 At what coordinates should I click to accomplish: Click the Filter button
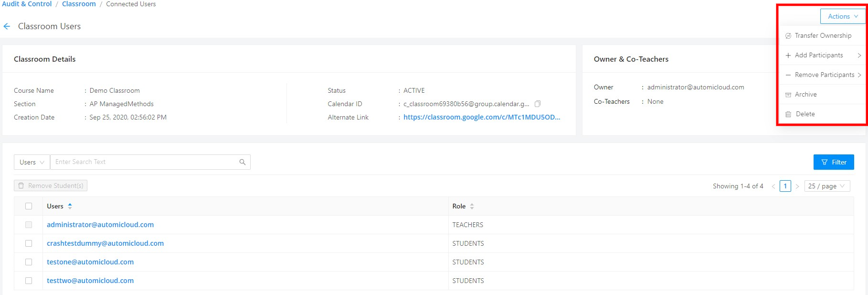834,162
